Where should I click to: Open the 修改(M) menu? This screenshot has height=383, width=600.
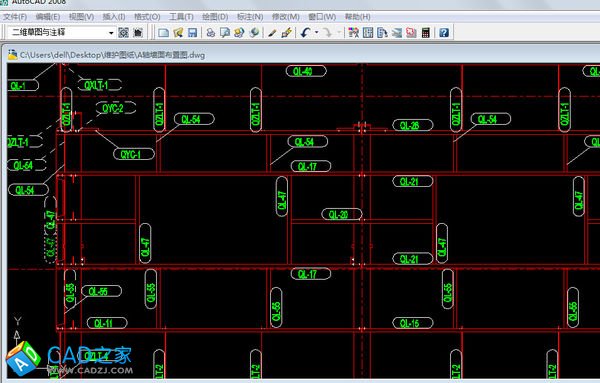(x=285, y=17)
